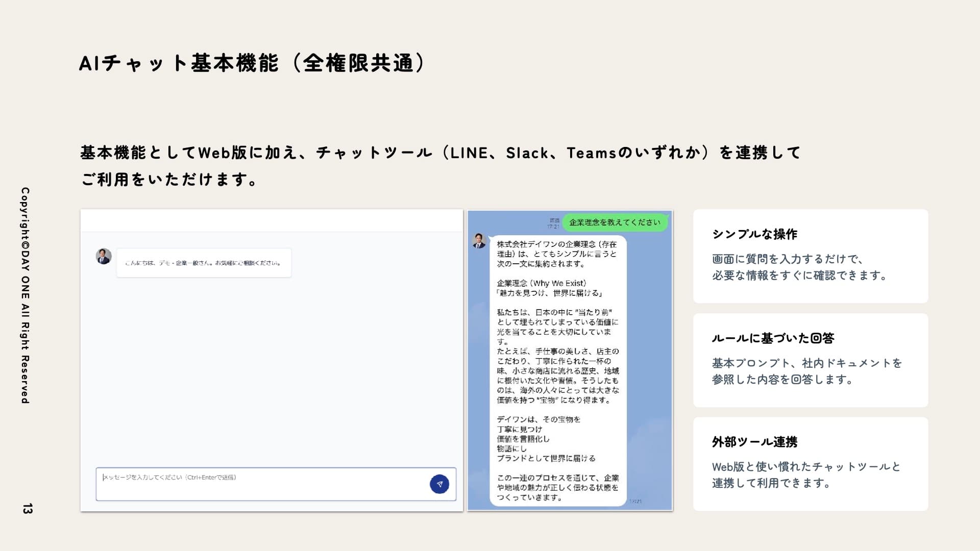This screenshot has width=980, height=551.
Task: Click the blue paper plane send icon
Action: [440, 484]
